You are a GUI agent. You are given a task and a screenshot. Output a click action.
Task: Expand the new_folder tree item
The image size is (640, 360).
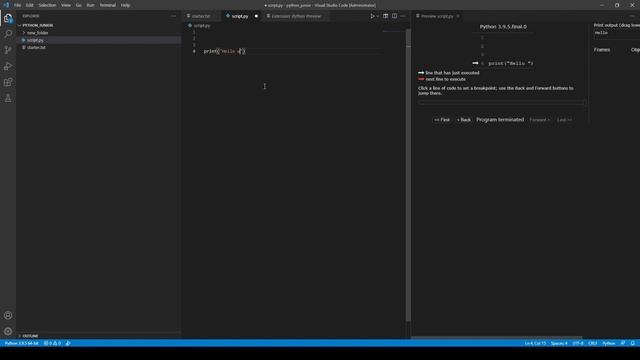98,33
